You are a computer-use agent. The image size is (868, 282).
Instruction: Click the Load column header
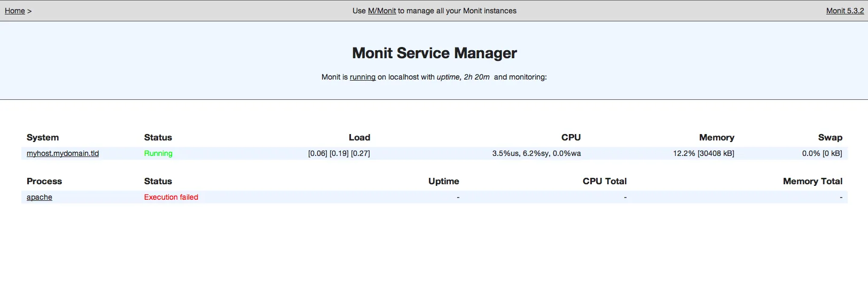[x=359, y=137]
